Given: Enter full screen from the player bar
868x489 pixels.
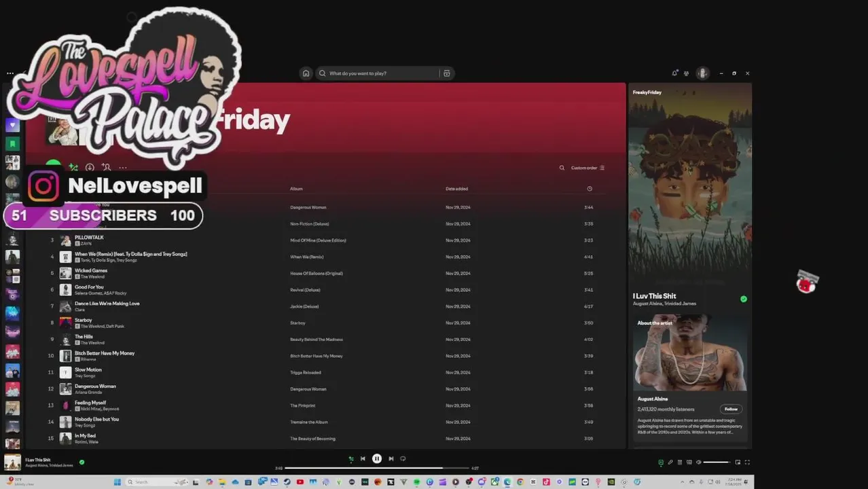Looking at the screenshot, I should pyautogui.click(x=747, y=463).
